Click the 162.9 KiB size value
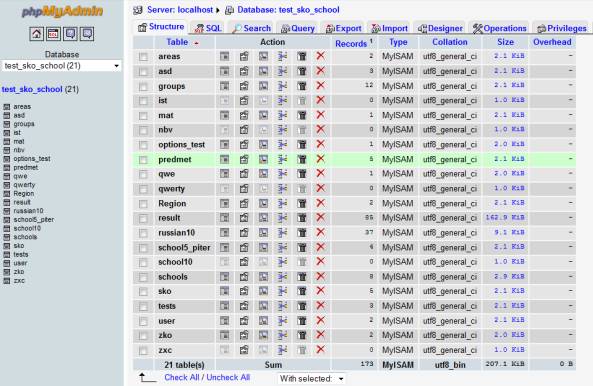This screenshot has width=593, height=386. coord(505,218)
